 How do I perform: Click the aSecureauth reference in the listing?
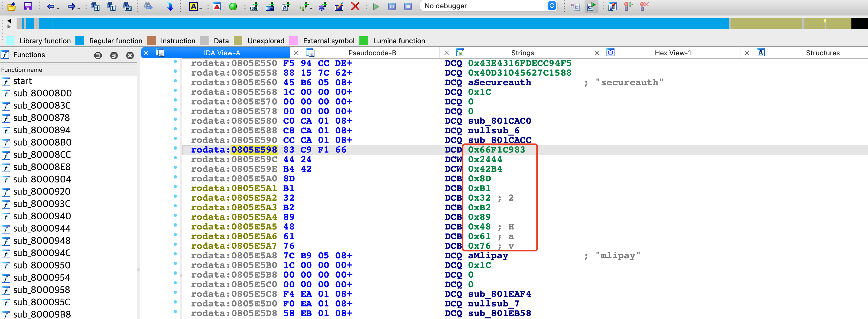(499, 83)
